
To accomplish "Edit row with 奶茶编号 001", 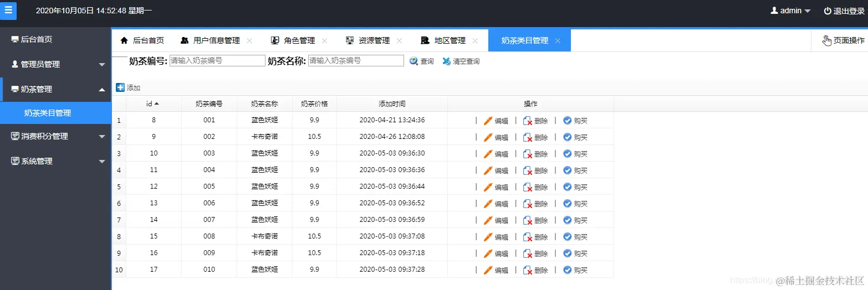I will point(496,121).
